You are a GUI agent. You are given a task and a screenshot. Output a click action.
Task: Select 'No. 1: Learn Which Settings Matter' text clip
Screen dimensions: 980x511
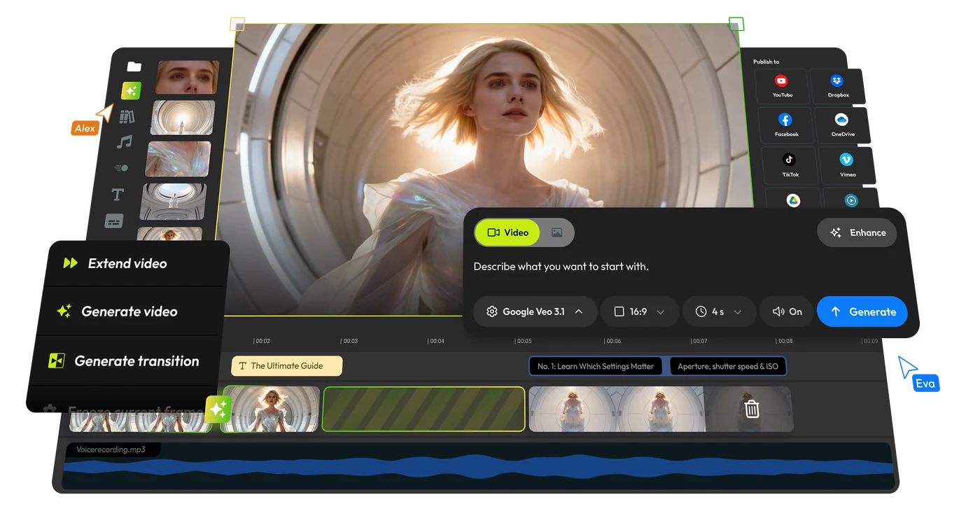tap(595, 366)
